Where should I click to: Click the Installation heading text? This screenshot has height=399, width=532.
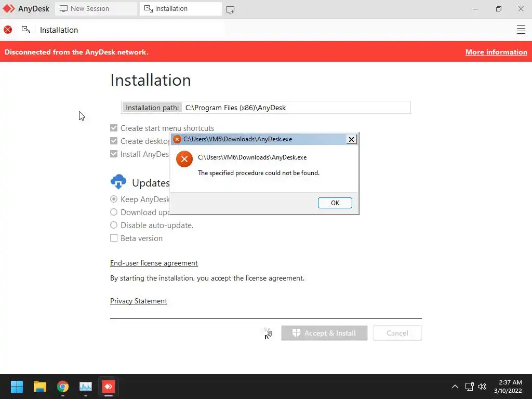click(x=151, y=80)
